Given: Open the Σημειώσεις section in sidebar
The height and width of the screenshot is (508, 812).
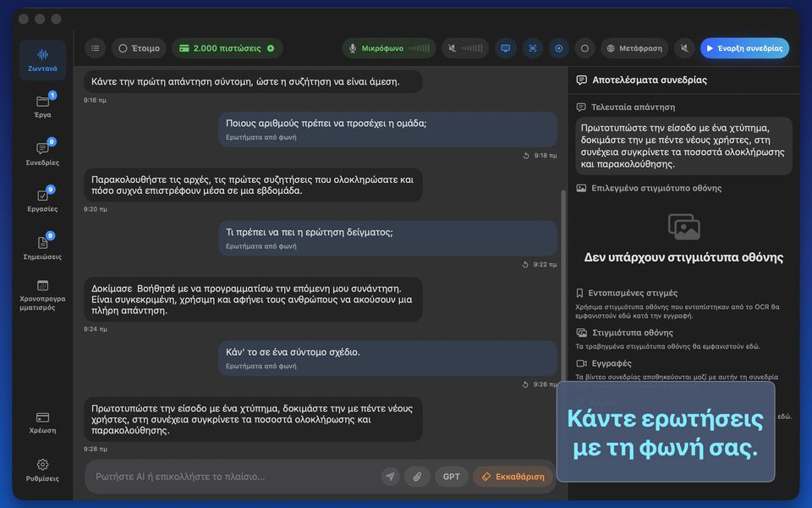Looking at the screenshot, I should click(x=42, y=246).
